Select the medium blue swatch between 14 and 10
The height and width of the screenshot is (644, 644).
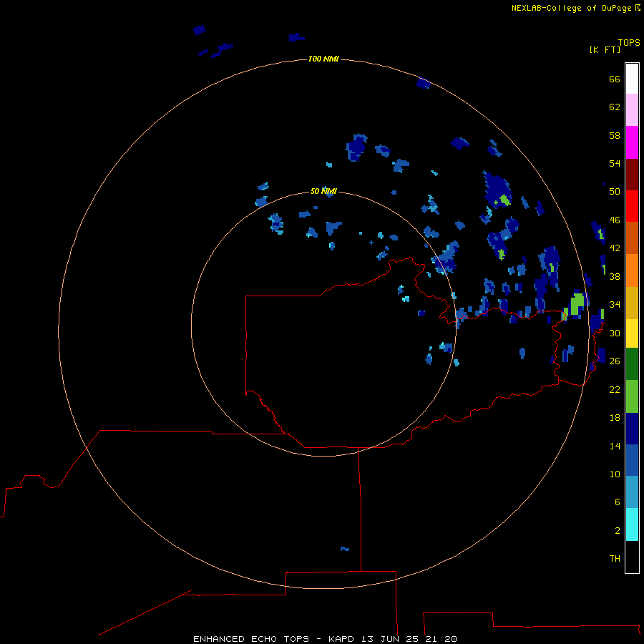click(632, 460)
